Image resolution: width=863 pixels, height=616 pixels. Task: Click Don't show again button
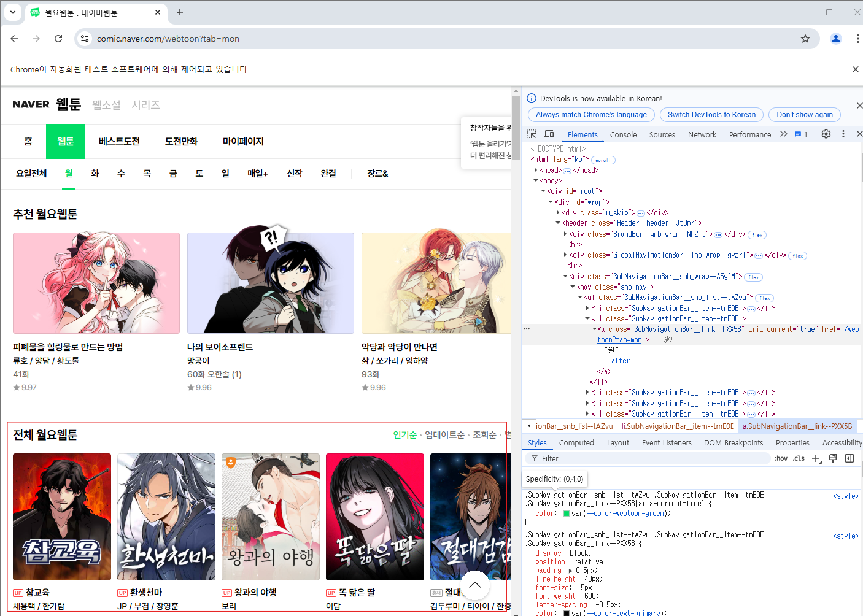point(805,115)
